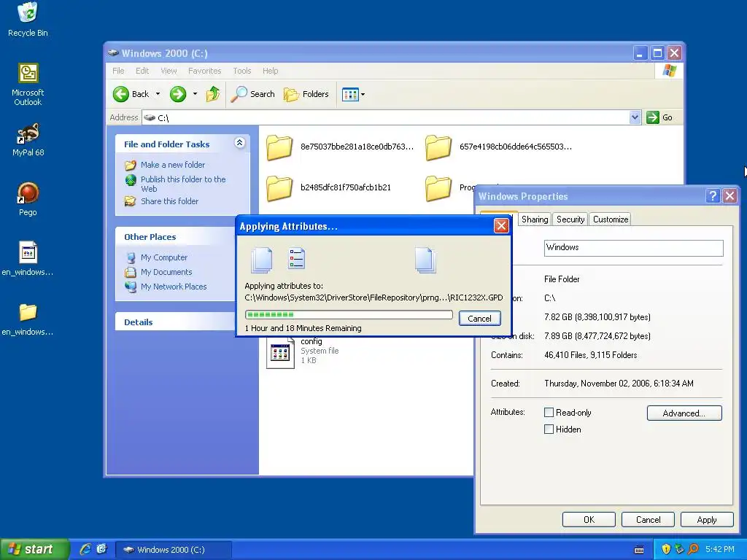747x560 pixels.
Task: Select the config system file icon
Action: (280, 352)
